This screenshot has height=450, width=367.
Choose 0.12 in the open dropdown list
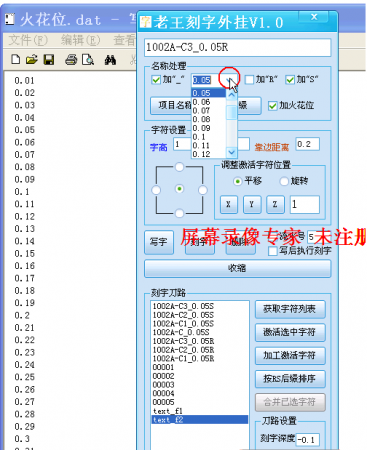pyautogui.click(x=209, y=154)
